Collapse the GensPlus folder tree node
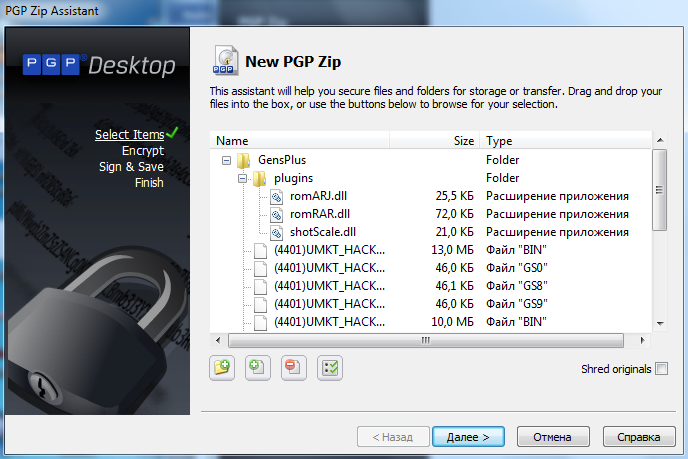 point(226,161)
